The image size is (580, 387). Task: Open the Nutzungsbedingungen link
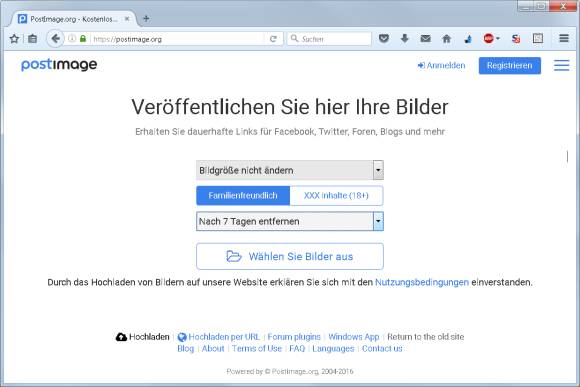422,282
